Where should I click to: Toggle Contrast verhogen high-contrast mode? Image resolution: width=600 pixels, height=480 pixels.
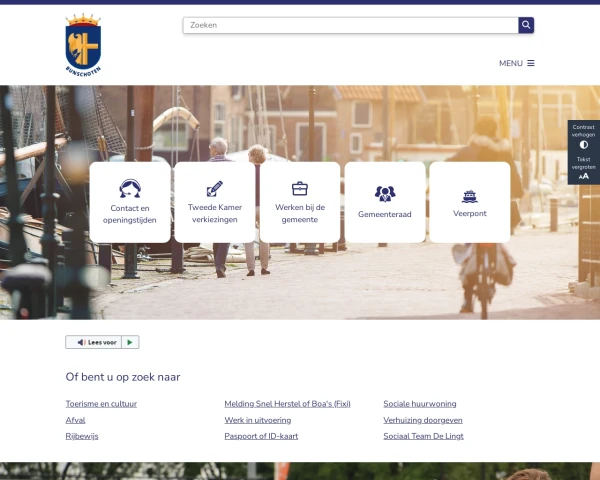pyautogui.click(x=584, y=138)
